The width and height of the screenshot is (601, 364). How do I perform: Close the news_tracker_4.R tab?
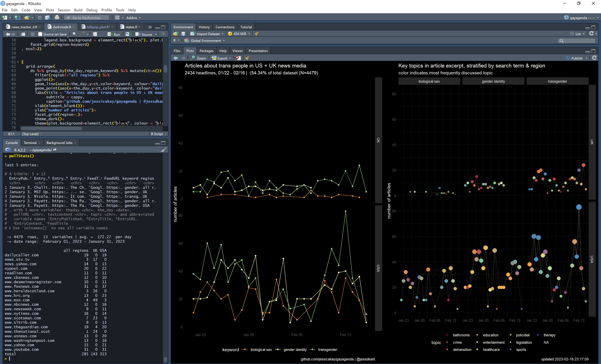click(x=40, y=27)
